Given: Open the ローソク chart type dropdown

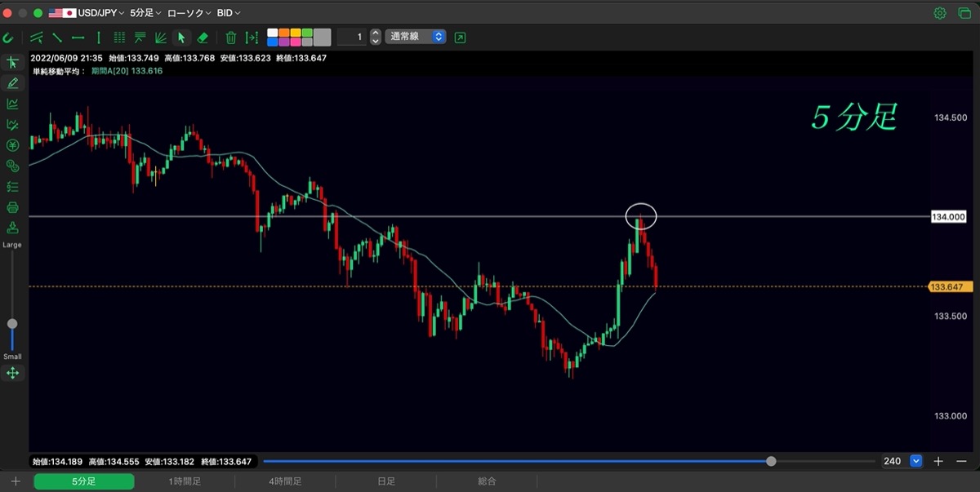Looking at the screenshot, I should [189, 13].
